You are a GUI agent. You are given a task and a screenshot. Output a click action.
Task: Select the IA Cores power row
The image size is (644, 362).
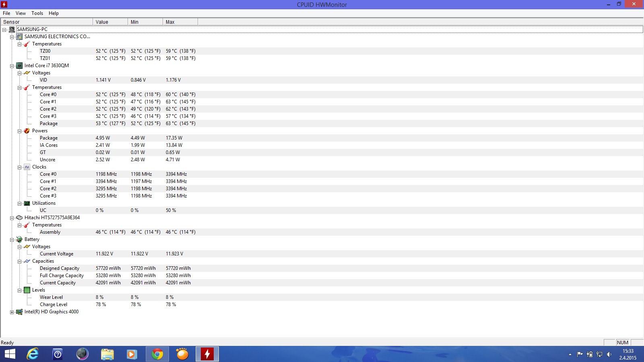321,145
